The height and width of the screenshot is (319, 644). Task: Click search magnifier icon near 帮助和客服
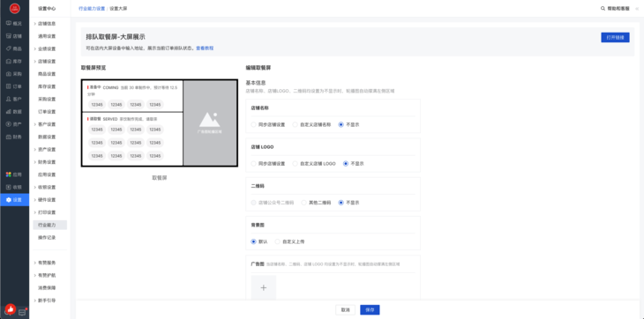click(x=603, y=8)
